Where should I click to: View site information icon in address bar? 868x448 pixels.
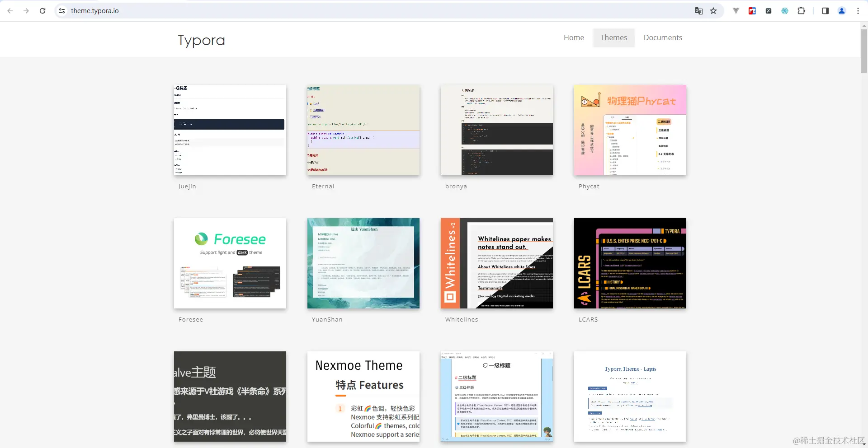pyautogui.click(x=62, y=11)
